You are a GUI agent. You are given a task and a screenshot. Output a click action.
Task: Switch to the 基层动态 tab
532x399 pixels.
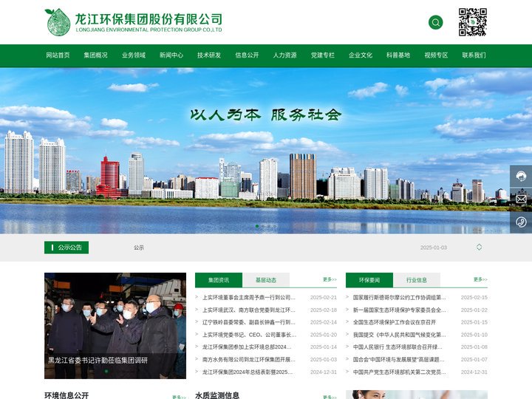(x=266, y=280)
